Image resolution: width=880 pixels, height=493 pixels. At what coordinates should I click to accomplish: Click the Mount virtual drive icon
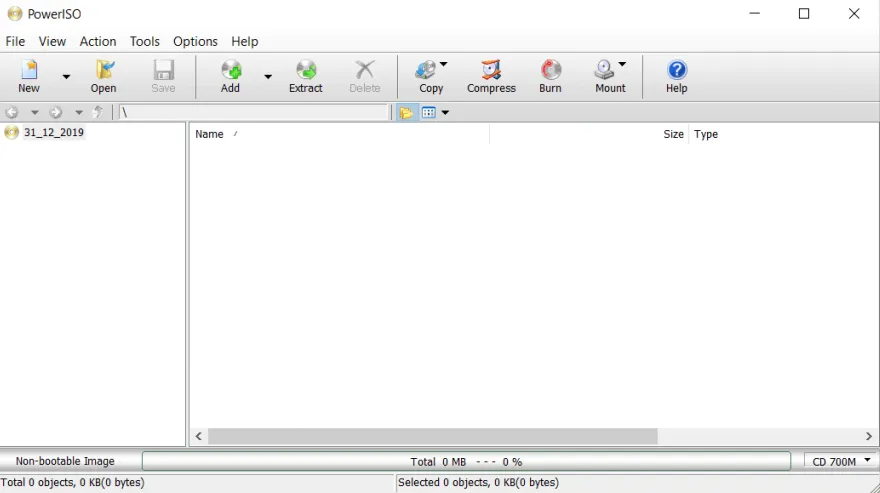(x=604, y=70)
